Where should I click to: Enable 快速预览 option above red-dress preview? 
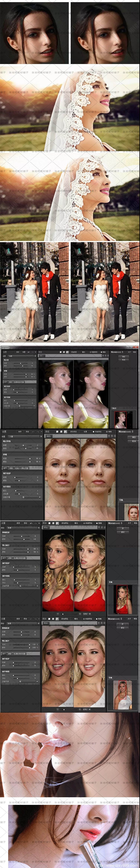coord(84,523)
